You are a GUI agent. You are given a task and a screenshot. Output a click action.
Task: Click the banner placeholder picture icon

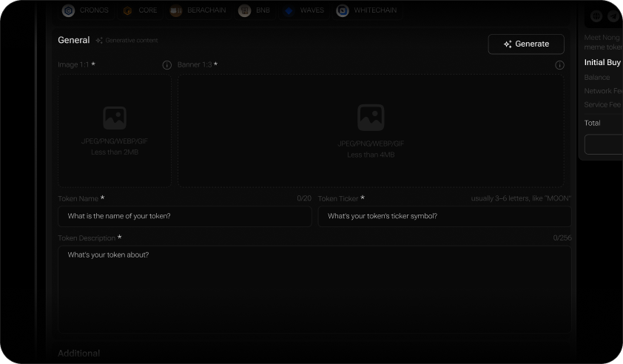click(x=371, y=117)
